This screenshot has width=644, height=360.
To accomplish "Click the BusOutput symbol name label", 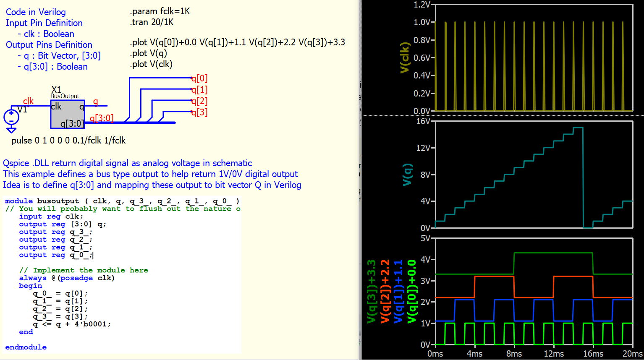I will pyautogui.click(x=65, y=96).
